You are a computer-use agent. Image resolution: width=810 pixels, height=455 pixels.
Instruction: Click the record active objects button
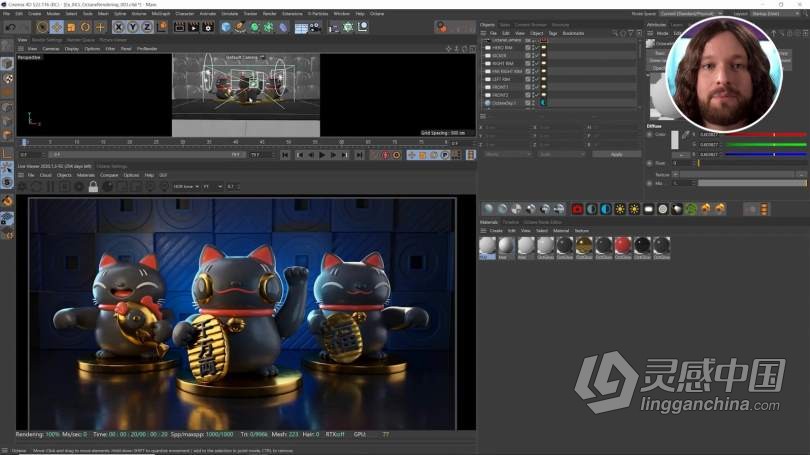pyautogui.click(x=375, y=155)
